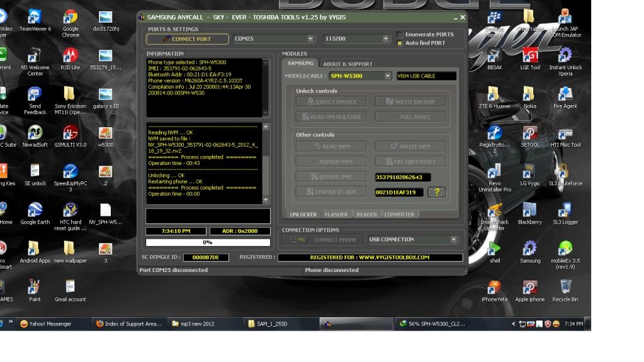This screenshot has width=644, height=362.
Task: Open the HTI Misc Tool shortcut
Action: tap(565, 137)
